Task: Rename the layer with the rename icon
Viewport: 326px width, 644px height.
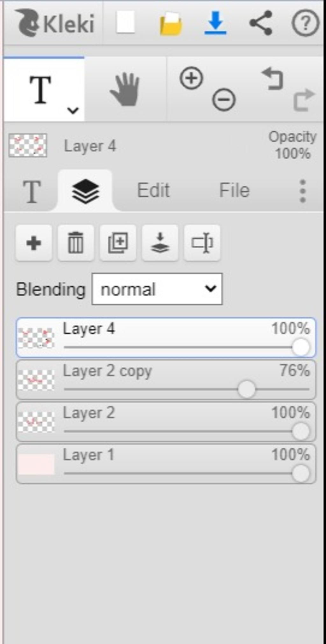Action: pos(202,243)
